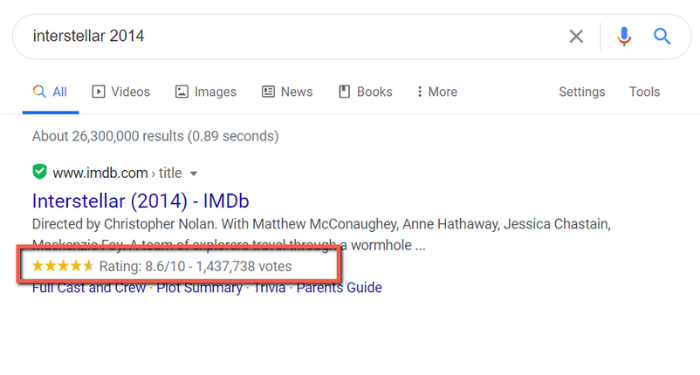The image size is (700, 375).
Task: Open the Trivia link
Action: point(270,288)
